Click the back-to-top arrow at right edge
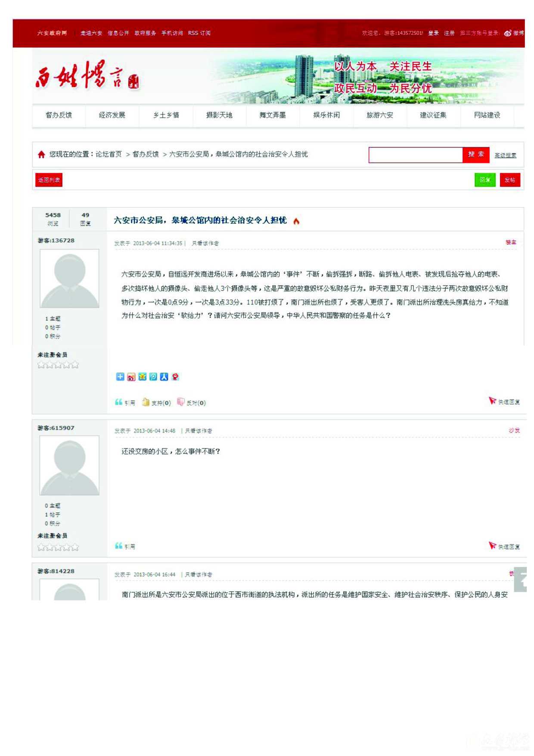534x756 pixels. coord(521,579)
